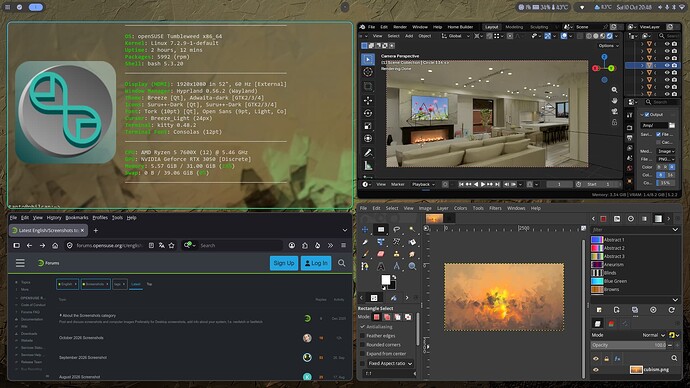Select the Free Select lasso tool in GIMP

[x=396, y=229]
